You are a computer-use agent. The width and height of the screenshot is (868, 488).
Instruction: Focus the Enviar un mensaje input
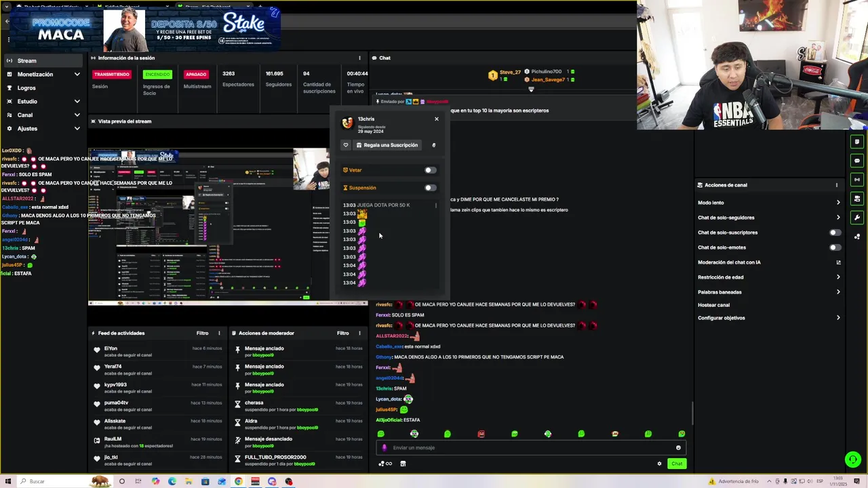click(x=531, y=448)
